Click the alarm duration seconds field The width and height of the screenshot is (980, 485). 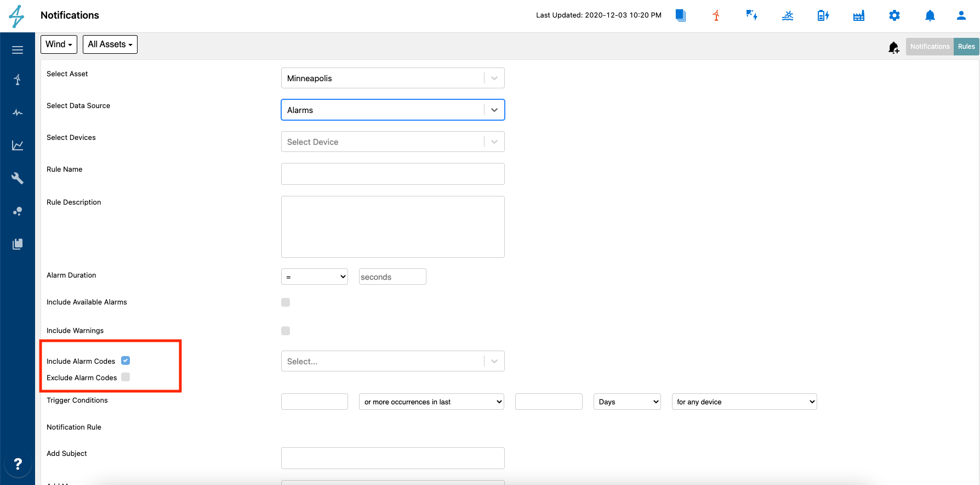(x=392, y=277)
